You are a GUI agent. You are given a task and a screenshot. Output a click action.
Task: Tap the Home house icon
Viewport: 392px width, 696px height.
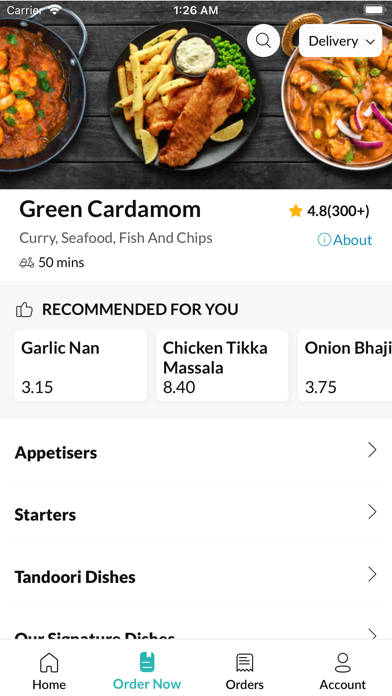[x=49, y=663]
